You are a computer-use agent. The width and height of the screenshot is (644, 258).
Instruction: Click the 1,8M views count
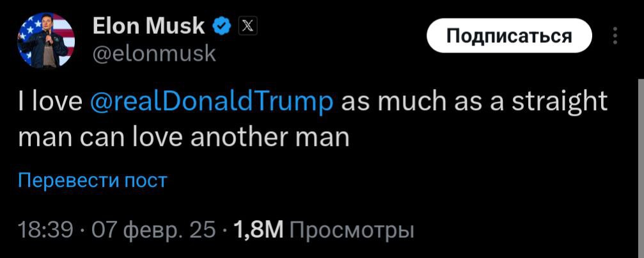pyautogui.click(x=258, y=230)
